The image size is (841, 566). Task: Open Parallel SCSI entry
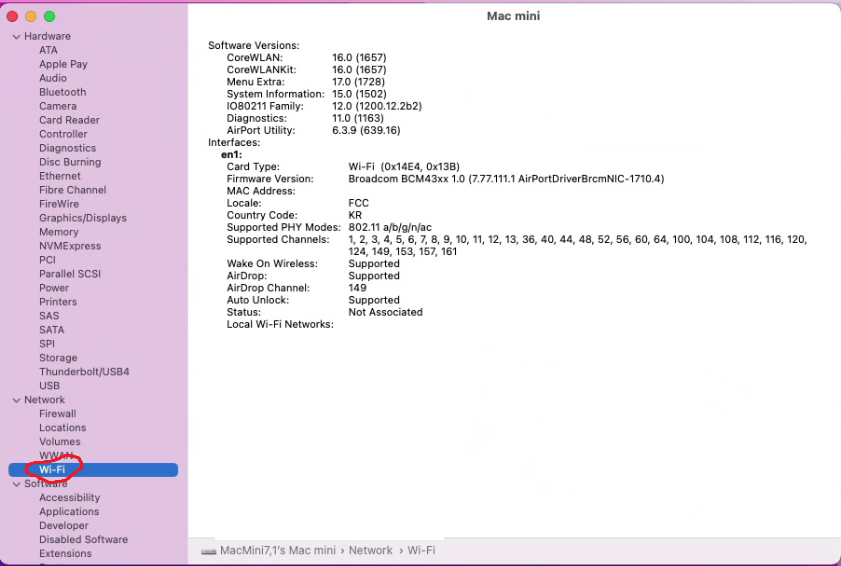[70, 274]
